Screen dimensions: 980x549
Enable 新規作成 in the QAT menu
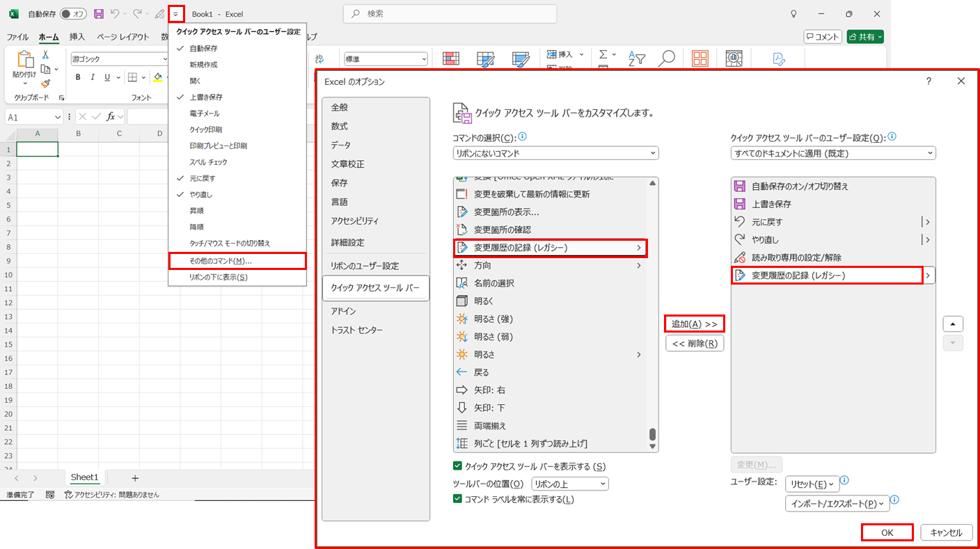pos(237,65)
